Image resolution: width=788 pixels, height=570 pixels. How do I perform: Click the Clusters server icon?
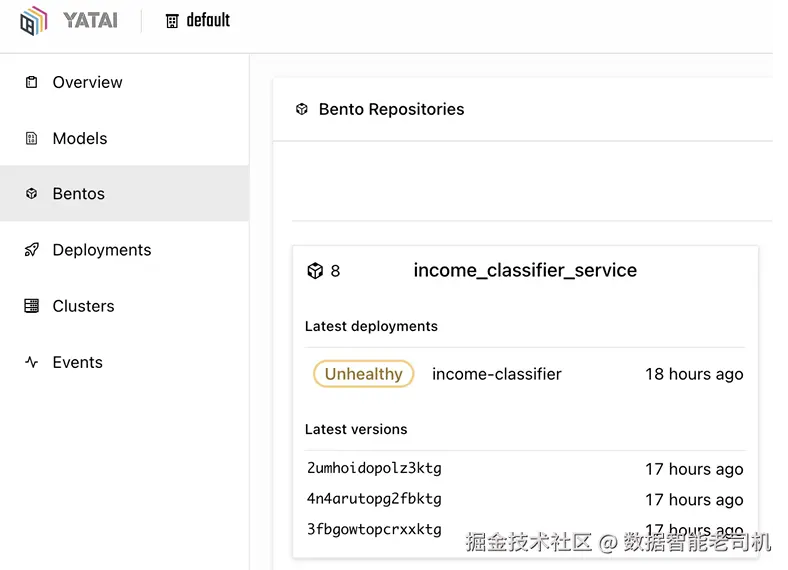click(31, 306)
